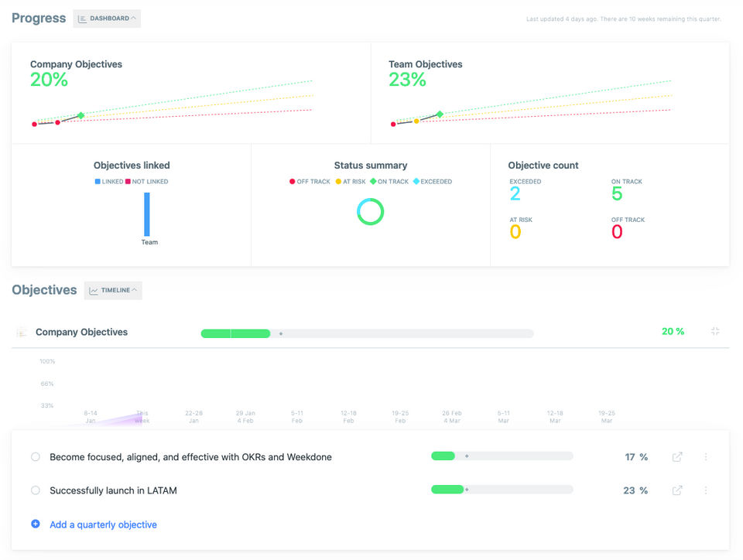Open the external link icon for OKRs objective

[677, 457]
